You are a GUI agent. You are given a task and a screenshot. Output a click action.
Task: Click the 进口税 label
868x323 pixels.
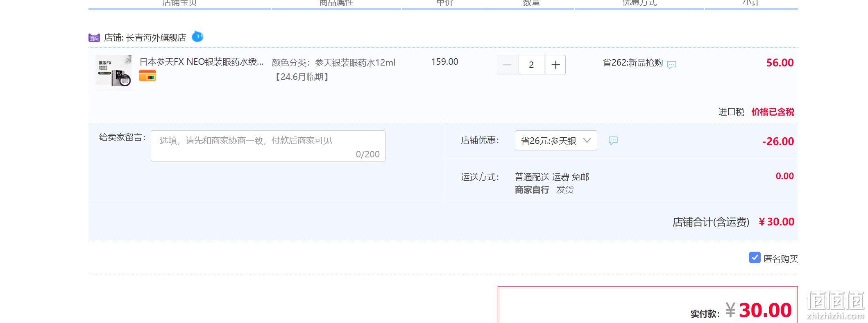tap(731, 112)
